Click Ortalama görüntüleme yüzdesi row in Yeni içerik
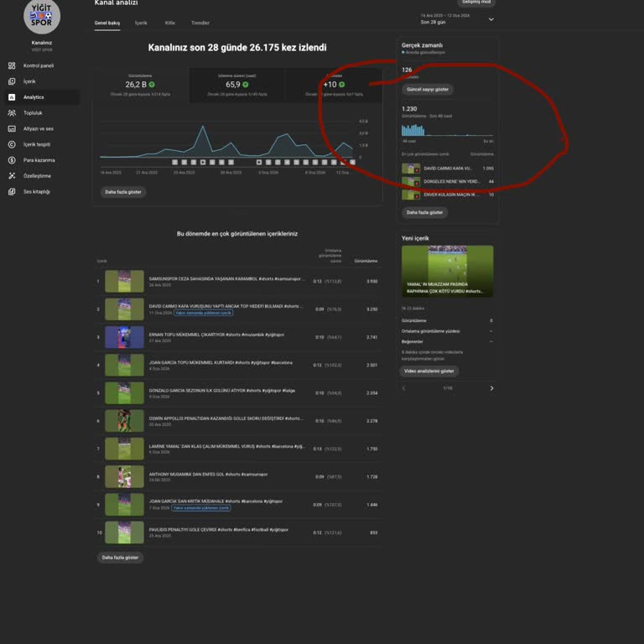 (x=448, y=331)
